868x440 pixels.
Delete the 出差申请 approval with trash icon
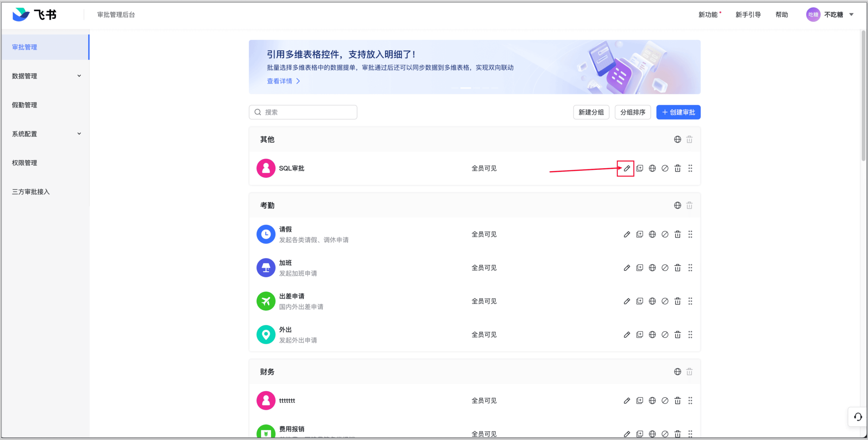pos(677,301)
